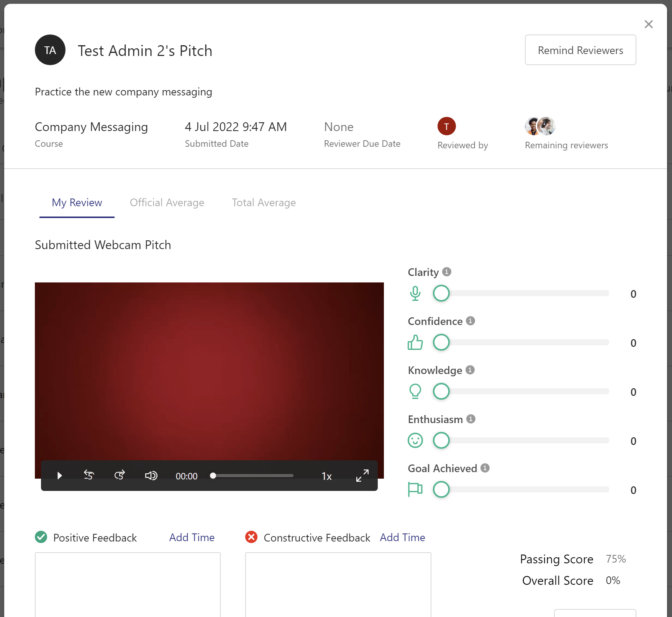Play the submitted webcam pitch video
This screenshot has width=672, height=617.
click(59, 476)
